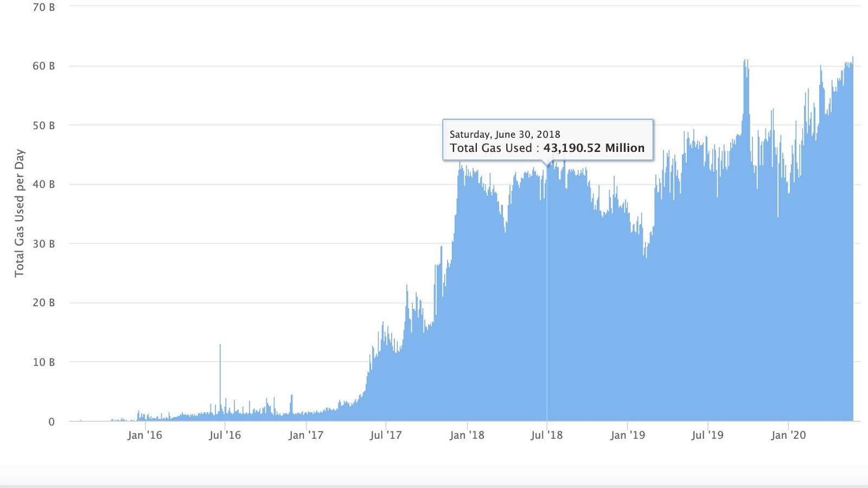Image resolution: width=868 pixels, height=488 pixels.
Task: Click the 'Total Gas Used :' tooltip label
Action: 495,148
